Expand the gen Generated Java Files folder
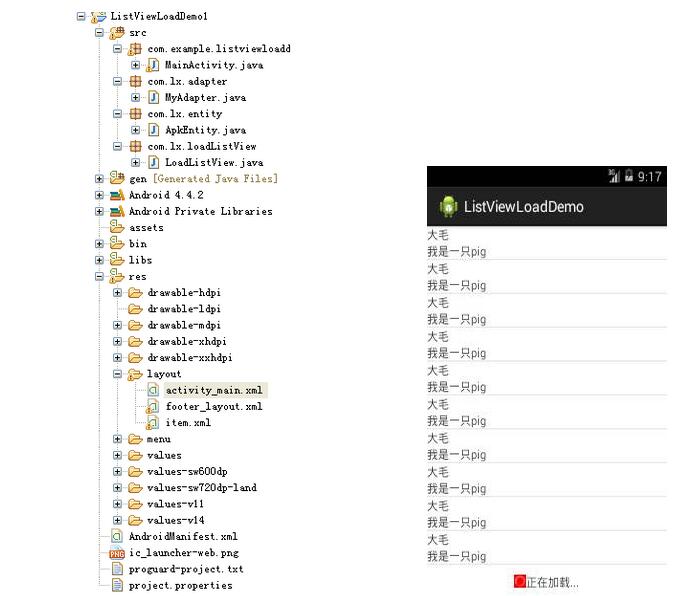 click(x=100, y=179)
